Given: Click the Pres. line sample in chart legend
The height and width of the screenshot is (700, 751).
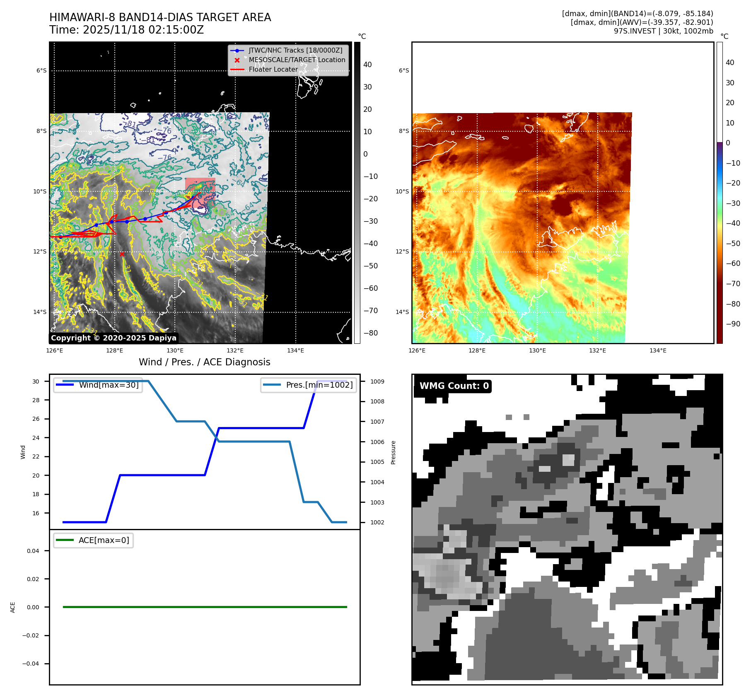Looking at the screenshot, I should coord(272,385).
